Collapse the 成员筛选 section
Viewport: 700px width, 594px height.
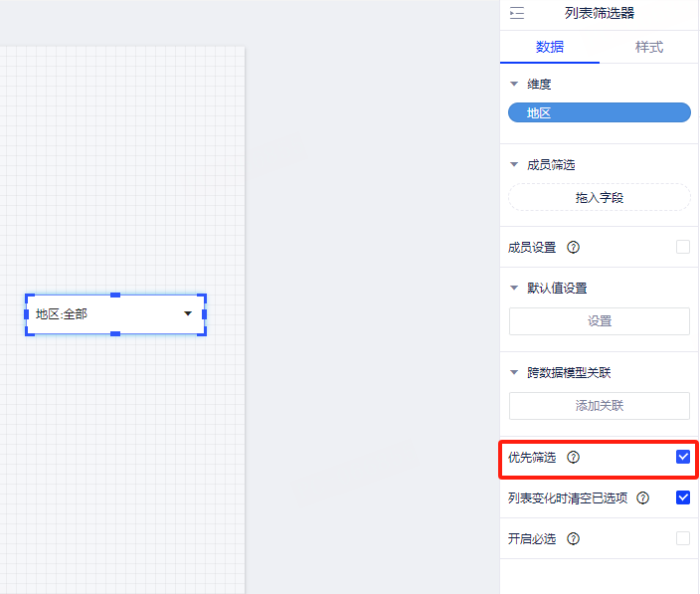514,165
